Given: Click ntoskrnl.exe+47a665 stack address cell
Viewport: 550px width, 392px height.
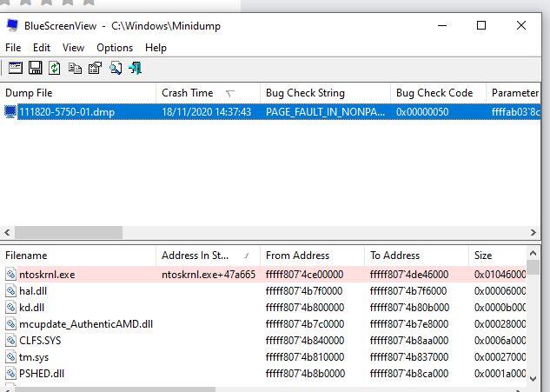Looking at the screenshot, I should 209,275.
